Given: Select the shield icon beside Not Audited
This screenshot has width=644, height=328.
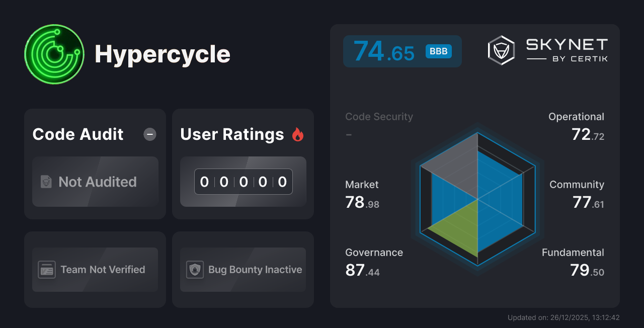Looking at the screenshot, I should (x=45, y=182).
